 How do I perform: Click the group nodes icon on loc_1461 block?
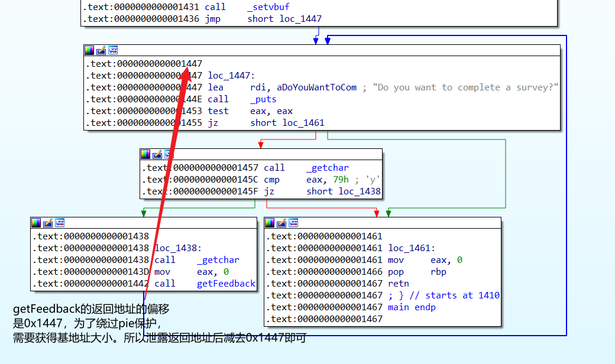(x=293, y=223)
